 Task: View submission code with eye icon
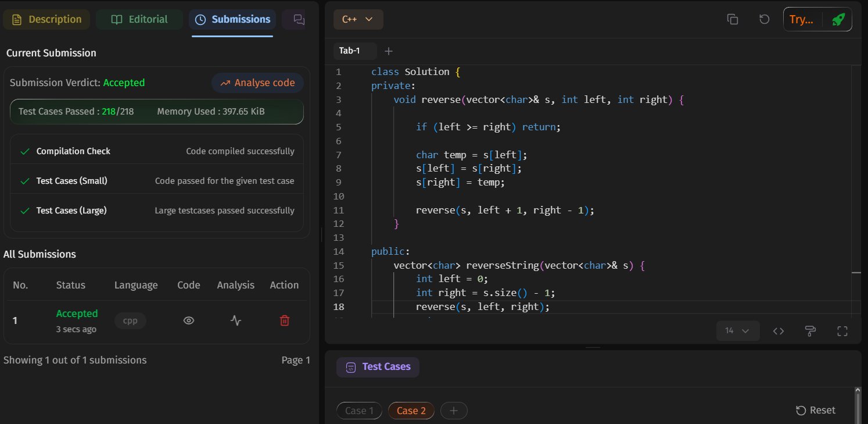tap(188, 320)
